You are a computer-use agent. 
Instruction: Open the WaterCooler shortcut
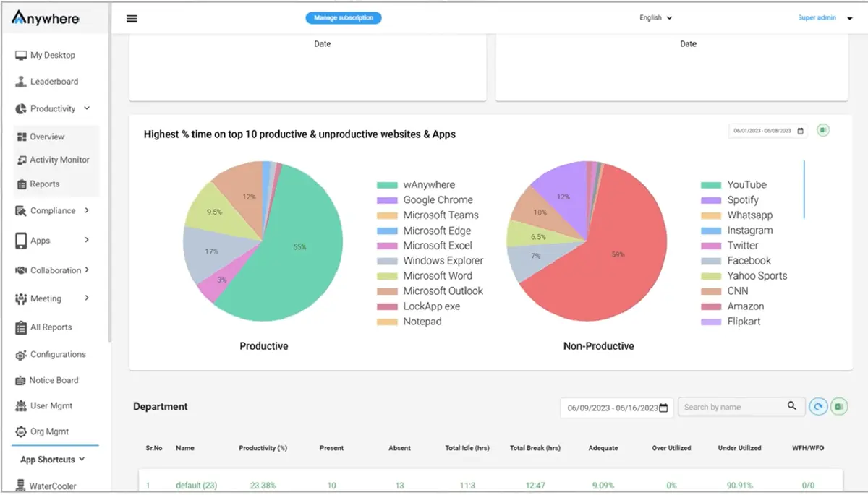pyautogui.click(x=53, y=486)
